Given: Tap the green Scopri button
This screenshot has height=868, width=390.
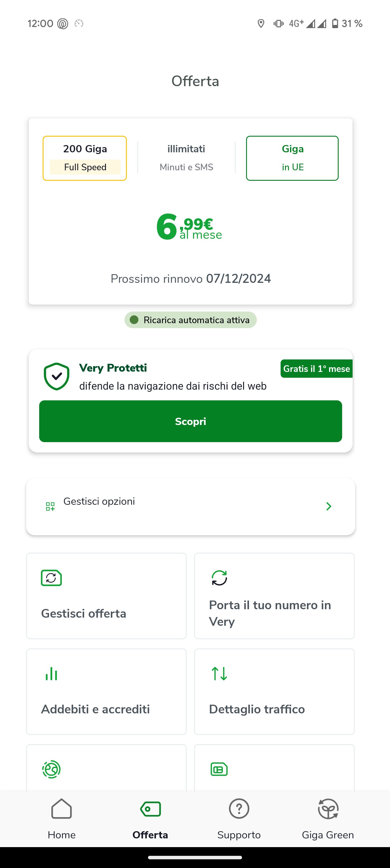Looking at the screenshot, I should [190, 421].
